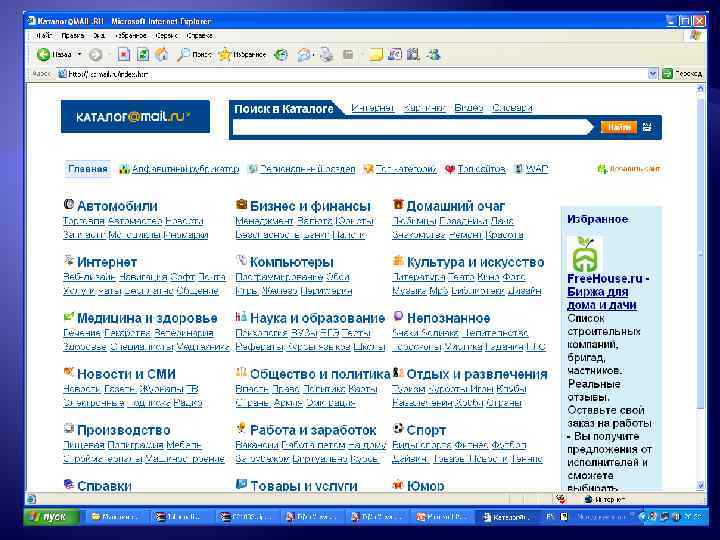Click the History globe icon

pos(281,55)
